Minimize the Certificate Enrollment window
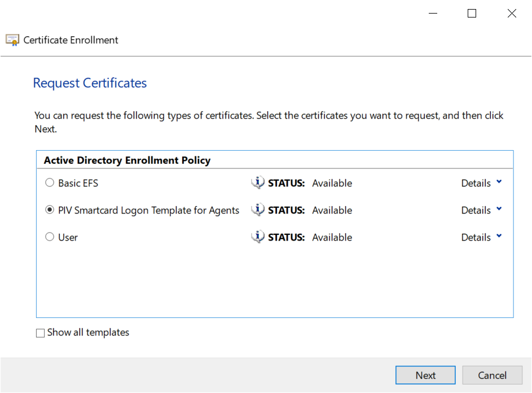This screenshot has width=532, height=393. point(433,14)
